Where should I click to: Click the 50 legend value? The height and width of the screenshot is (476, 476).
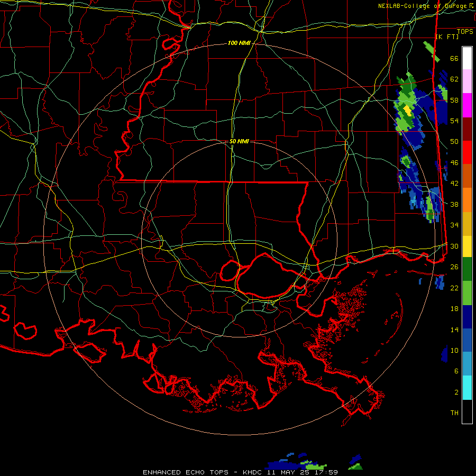(454, 142)
